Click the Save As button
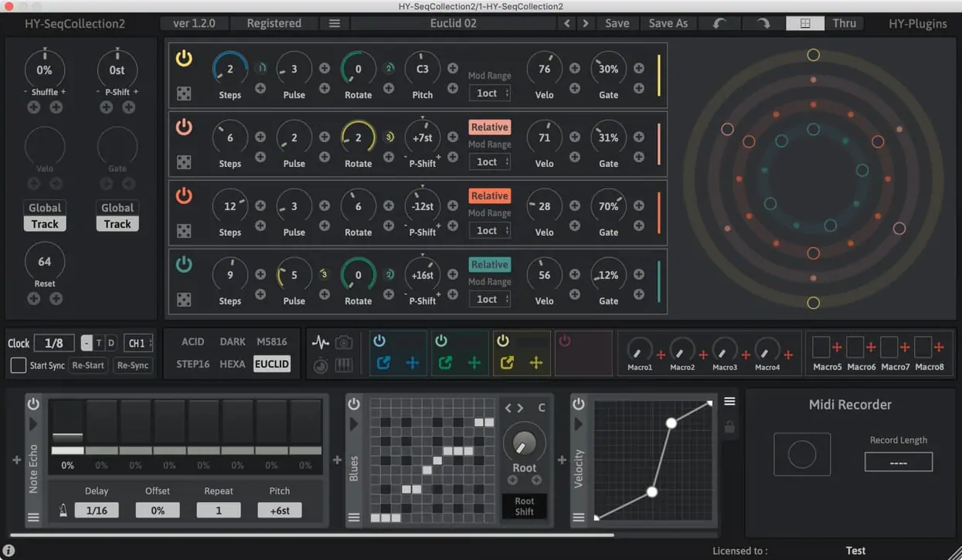 [x=668, y=23]
